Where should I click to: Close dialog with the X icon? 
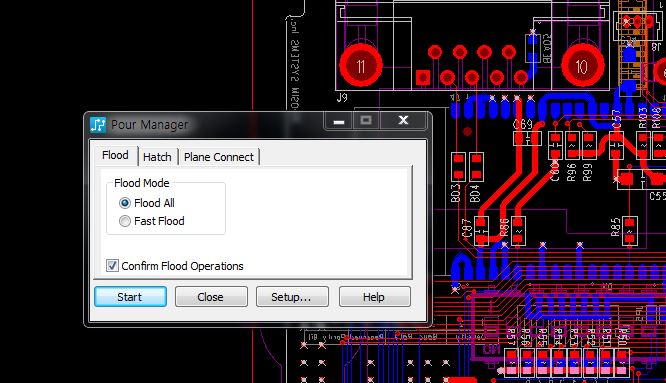click(x=403, y=121)
